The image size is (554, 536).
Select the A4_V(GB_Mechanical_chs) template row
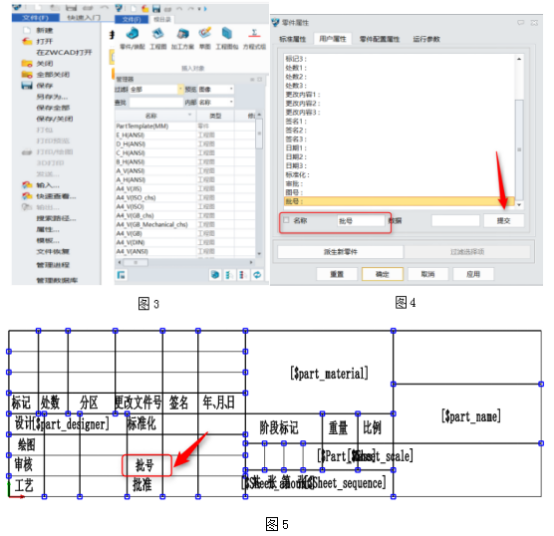pyautogui.click(x=185, y=224)
